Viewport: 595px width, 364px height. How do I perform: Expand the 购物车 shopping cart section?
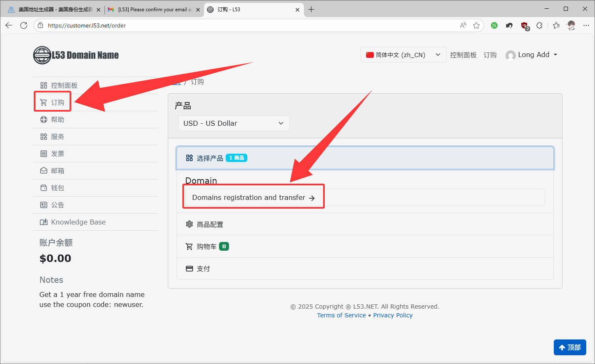[207, 247]
